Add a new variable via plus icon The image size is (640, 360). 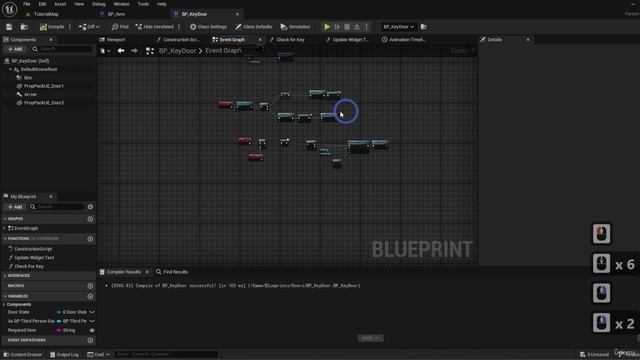point(90,296)
